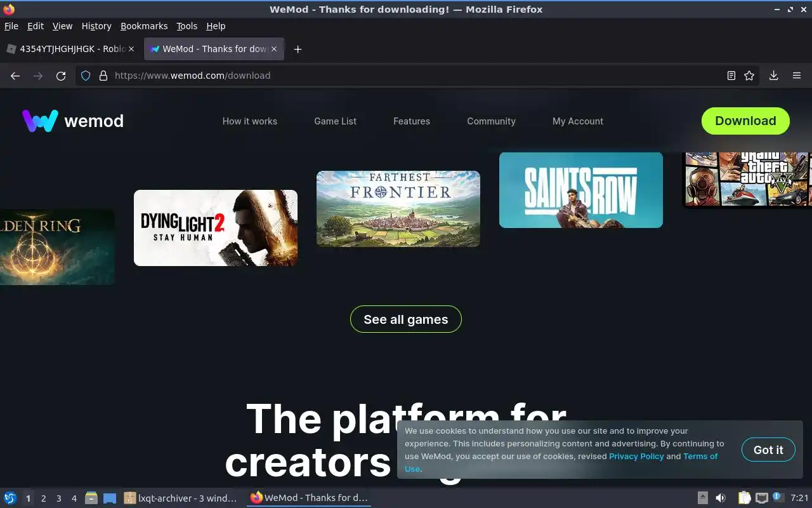
Task: Switch to virtual desktop 3
Action: click(x=58, y=498)
